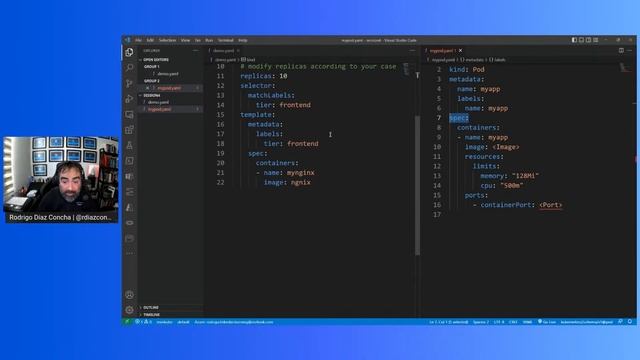Viewport: 640px width, 360px height.
Task: Change file encoding UTF-8 in status bar
Action: click(x=499, y=322)
